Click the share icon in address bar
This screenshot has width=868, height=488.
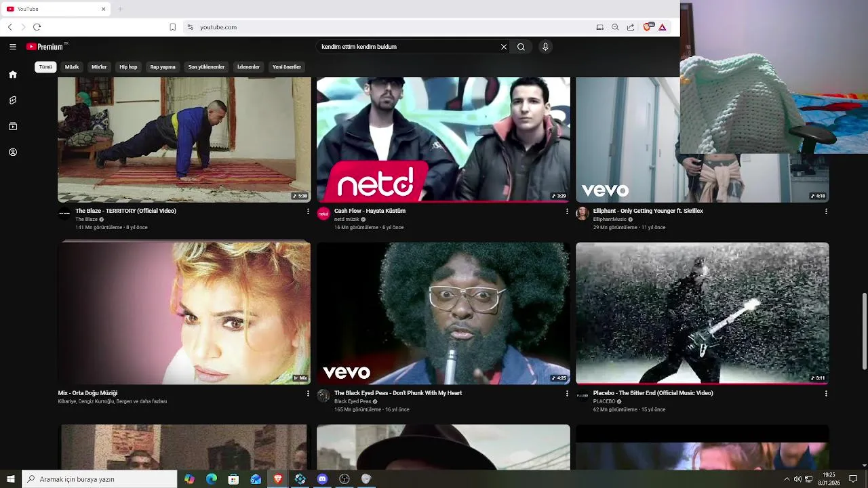(x=631, y=27)
